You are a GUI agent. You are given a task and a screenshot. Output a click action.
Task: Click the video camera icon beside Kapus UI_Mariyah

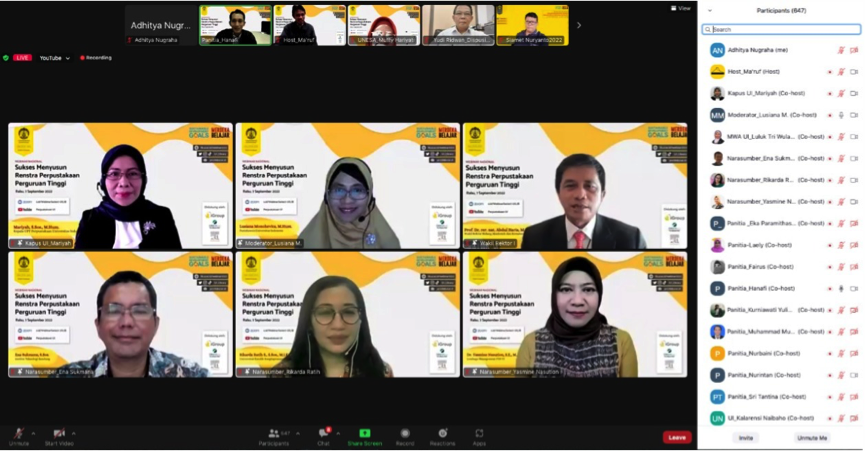pyautogui.click(x=854, y=94)
